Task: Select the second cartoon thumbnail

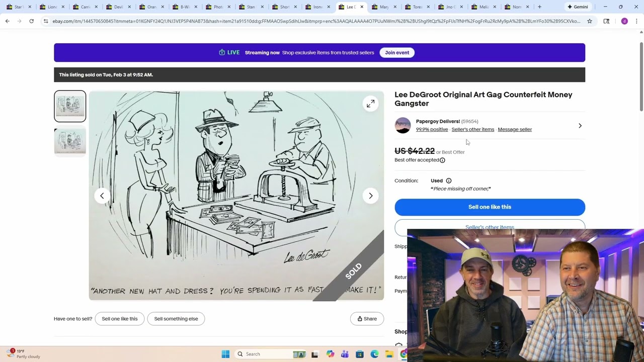Action: pos(70,141)
